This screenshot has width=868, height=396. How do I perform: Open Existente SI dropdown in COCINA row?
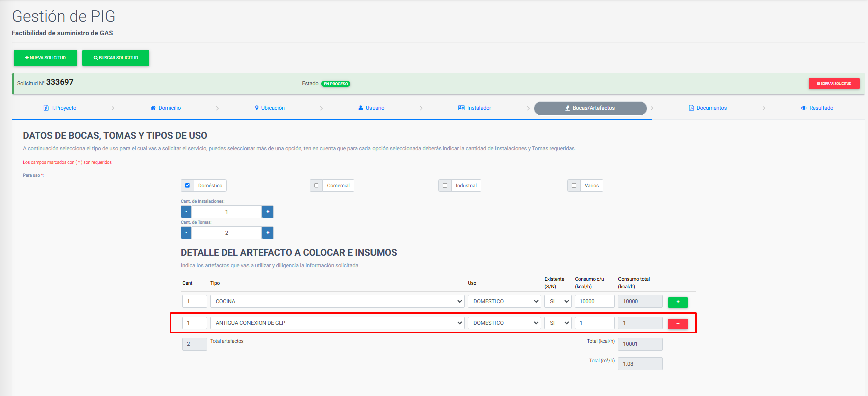[558, 302]
